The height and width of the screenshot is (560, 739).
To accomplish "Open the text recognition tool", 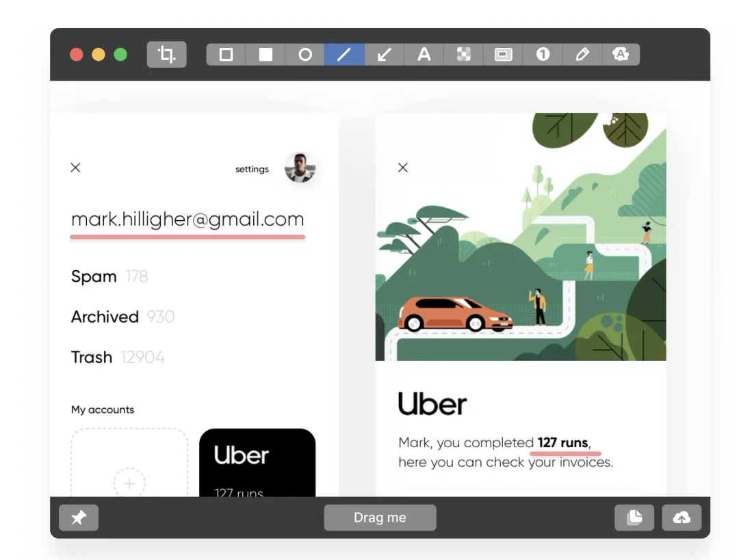I will pyautogui.click(x=621, y=54).
